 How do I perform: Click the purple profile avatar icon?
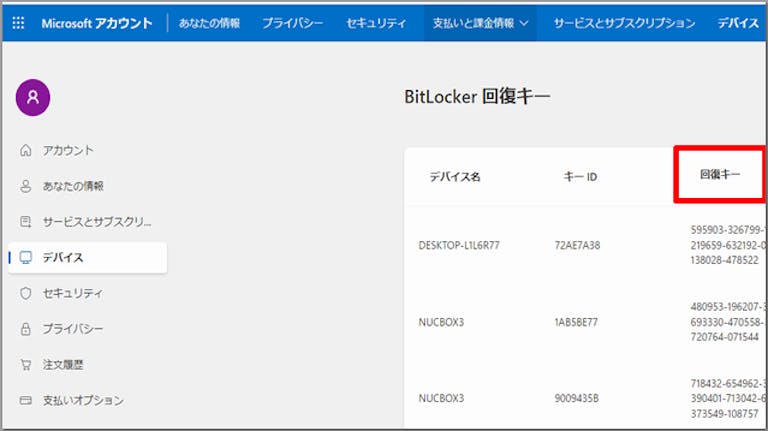tap(33, 97)
